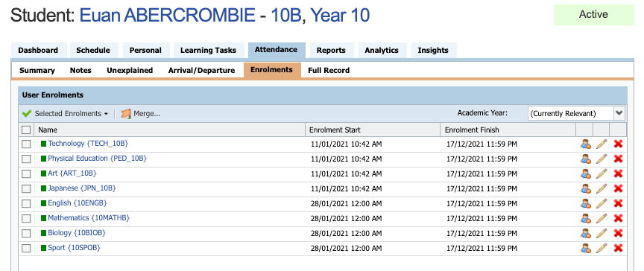Edit the Sport enrolment pencil icon

(x=602, y=248)
